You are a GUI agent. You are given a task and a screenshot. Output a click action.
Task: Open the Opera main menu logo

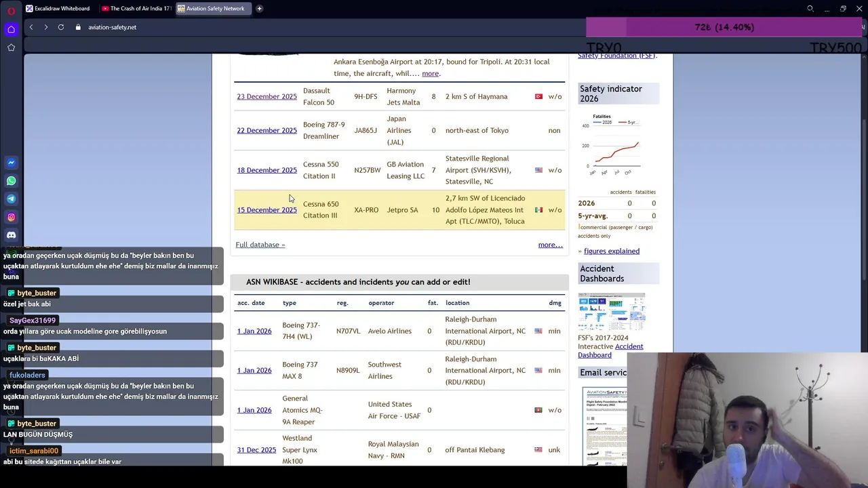pyautogui.click(x=11, y=9)
